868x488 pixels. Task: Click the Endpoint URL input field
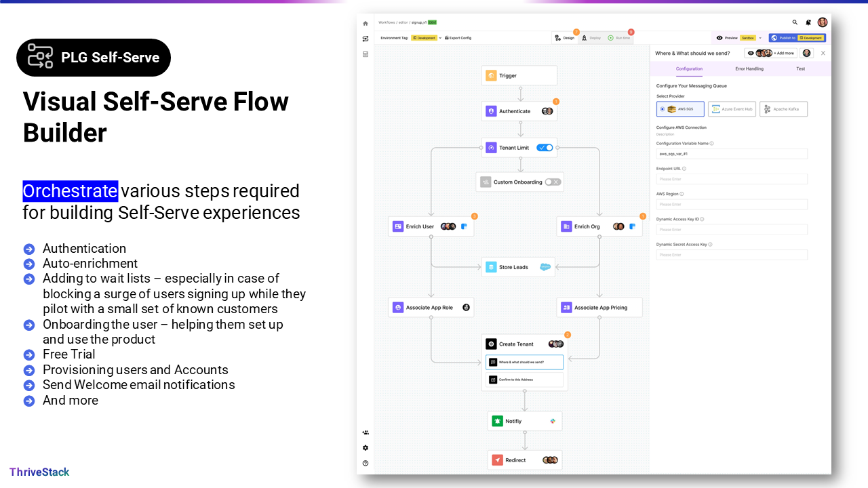click(732, 179)
